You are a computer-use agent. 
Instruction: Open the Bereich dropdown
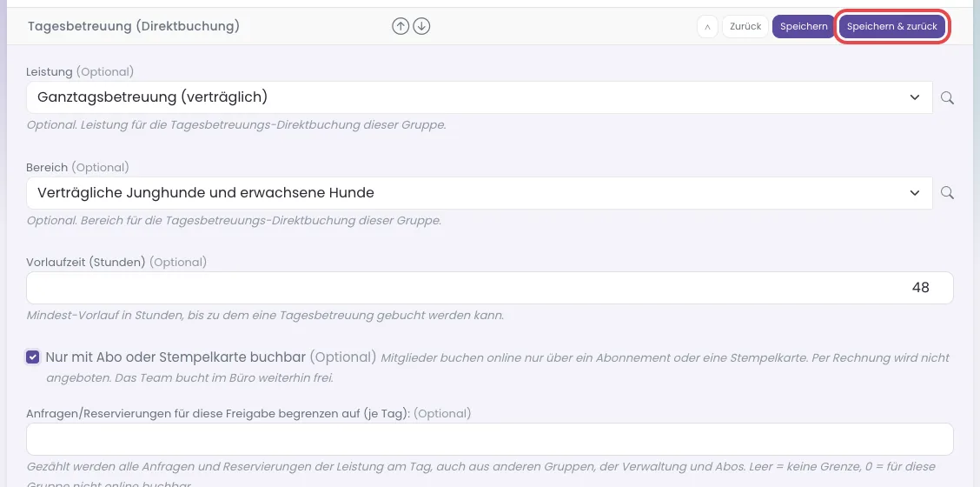pos(480,193)
